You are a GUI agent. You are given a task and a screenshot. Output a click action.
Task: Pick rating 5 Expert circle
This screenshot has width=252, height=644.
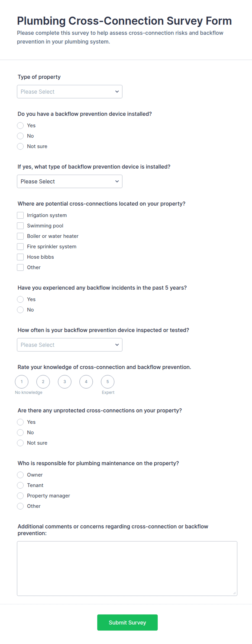pos(108,382)
